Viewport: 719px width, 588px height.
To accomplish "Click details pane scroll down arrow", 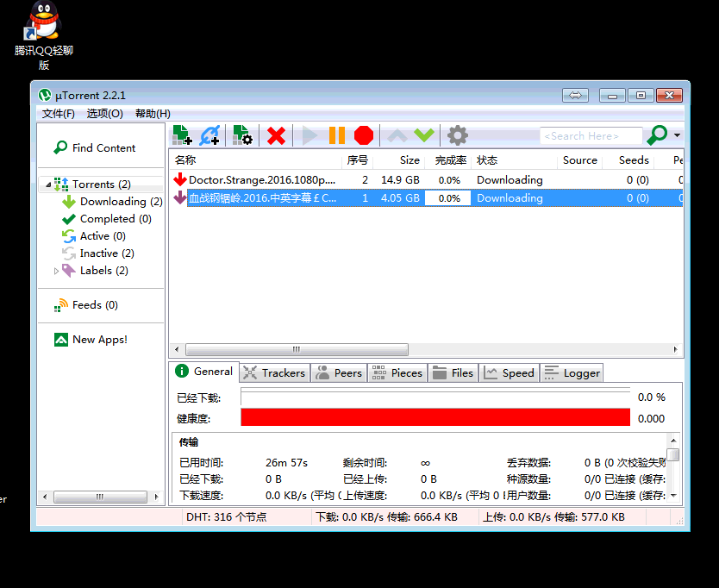I will pos(673,496).
